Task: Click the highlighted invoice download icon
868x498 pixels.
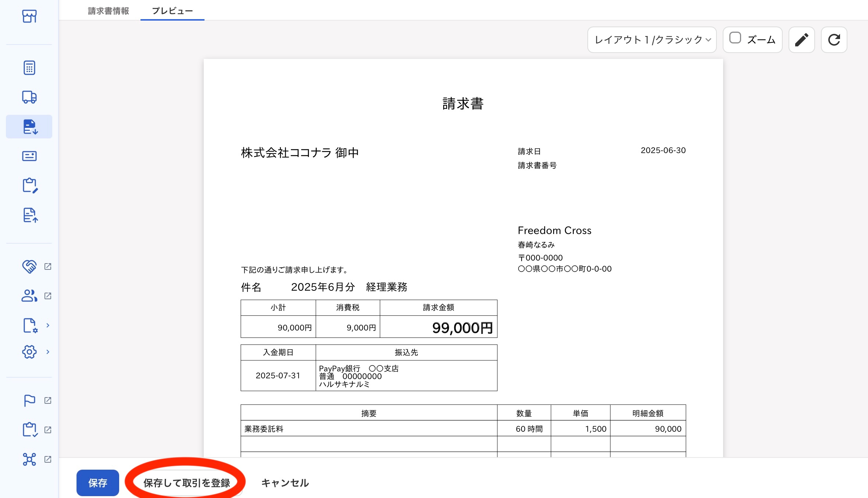Action: (x=29, y=127)
